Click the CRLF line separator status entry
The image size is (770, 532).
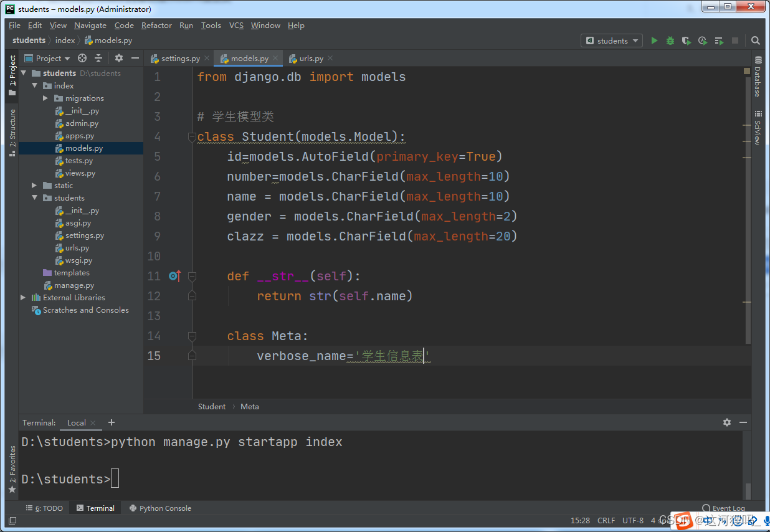tap(606, 520)
